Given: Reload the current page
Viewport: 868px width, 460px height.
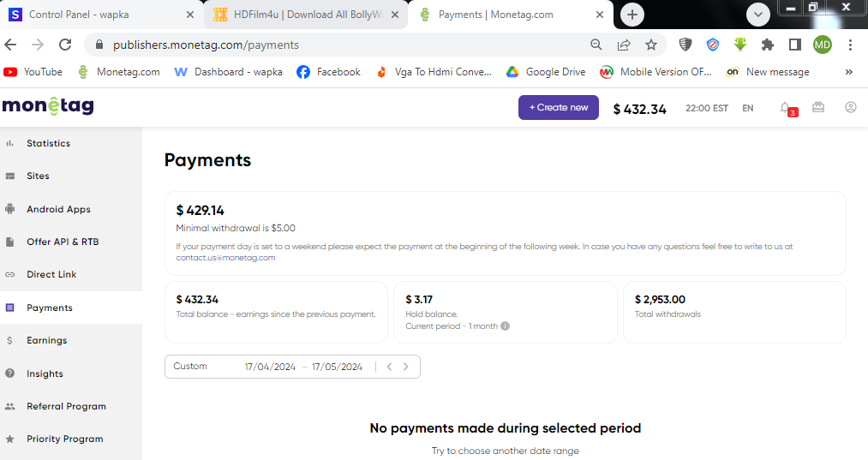Looking at the screenshot, I should point(65,45).
